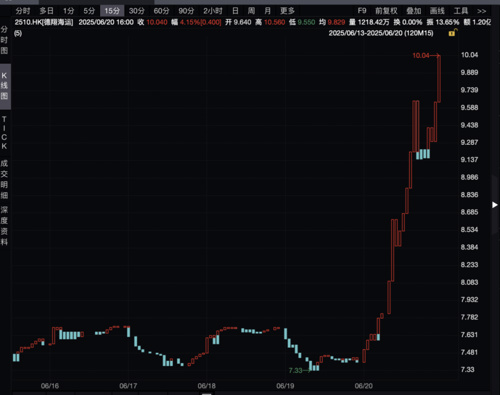500x395 pixels.
Task: Open the 分时图 side tab
Action: coord(4,40)
